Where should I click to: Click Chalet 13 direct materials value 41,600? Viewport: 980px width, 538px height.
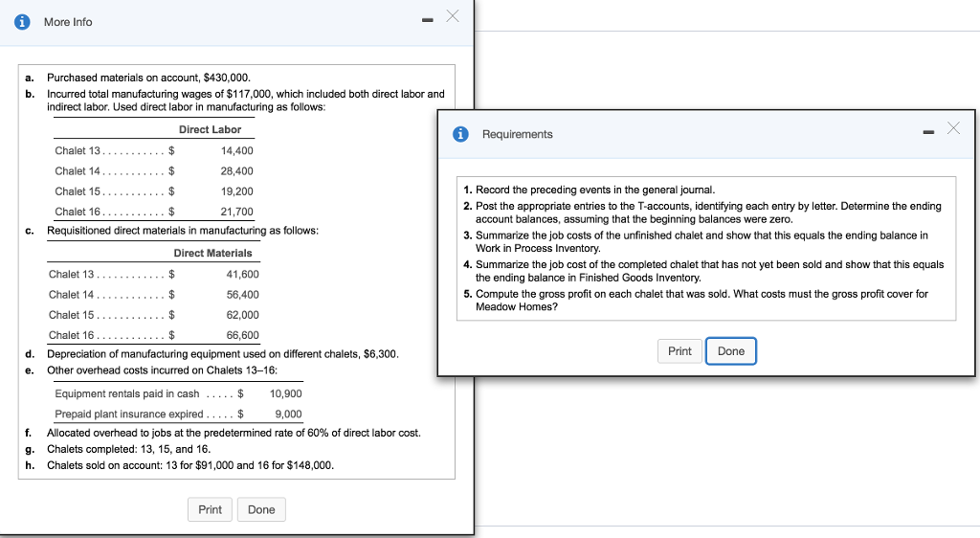coord(242,275)
